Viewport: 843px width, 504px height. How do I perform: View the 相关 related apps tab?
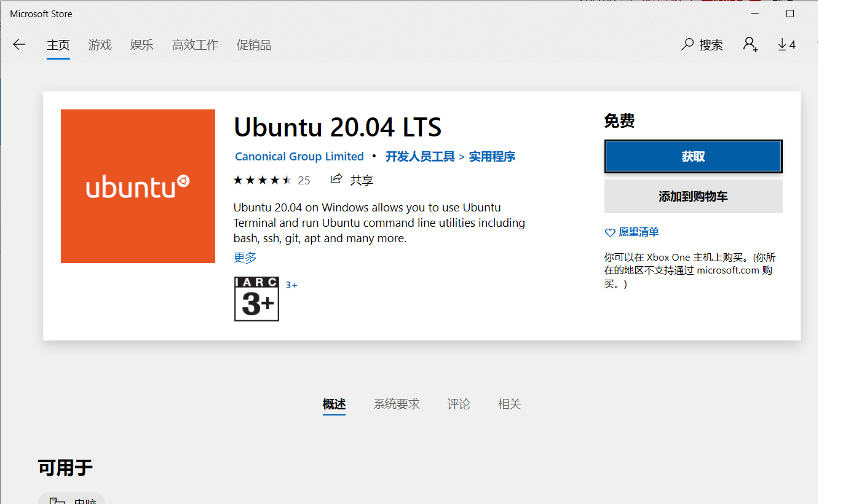(x=509, y=404)
